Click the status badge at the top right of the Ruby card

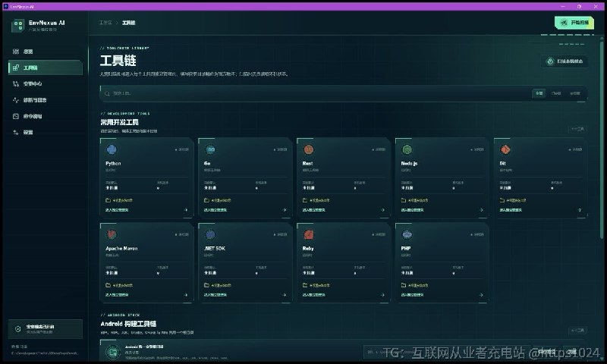[379, 234]
